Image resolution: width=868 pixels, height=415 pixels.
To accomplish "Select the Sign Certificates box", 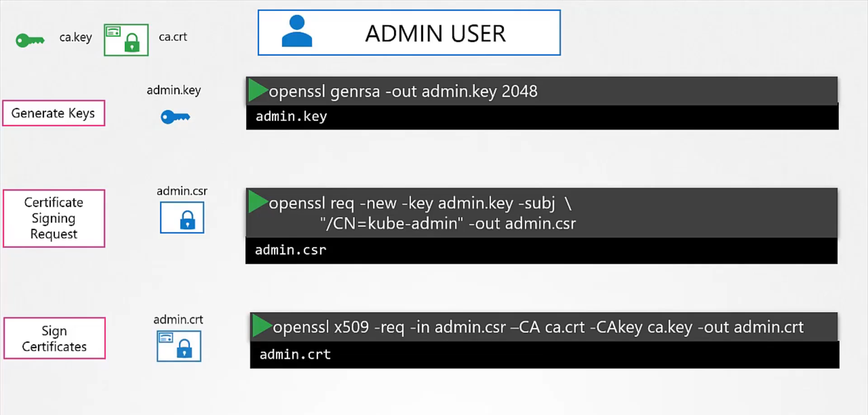I will click(x=54, y=338).
